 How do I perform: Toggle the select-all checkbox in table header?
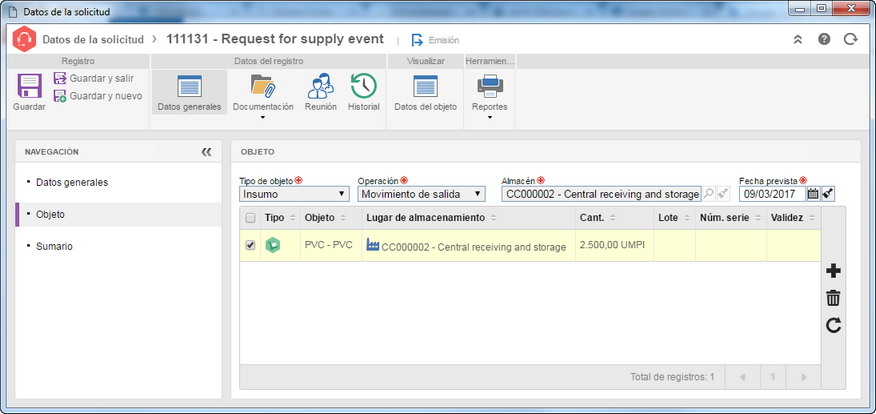250,218
